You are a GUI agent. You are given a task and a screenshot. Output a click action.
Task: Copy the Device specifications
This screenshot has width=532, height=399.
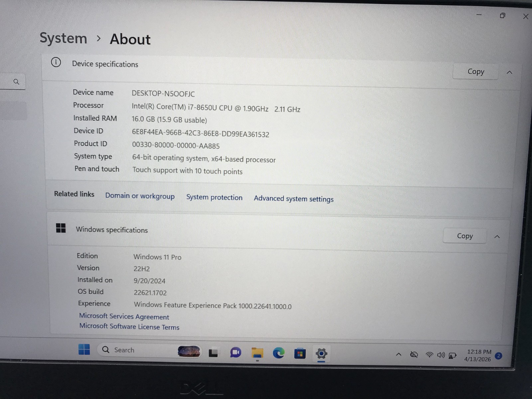tap(476, 71)
